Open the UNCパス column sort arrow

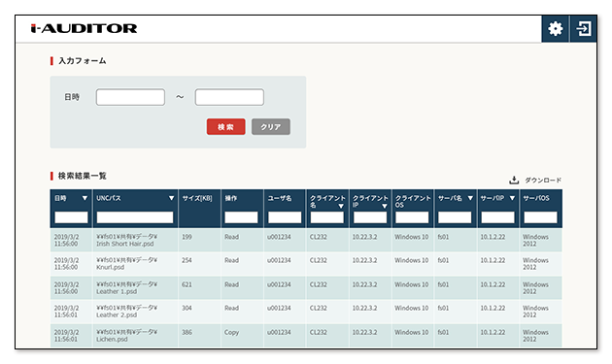pyautogui.click(x=171, y=198)
